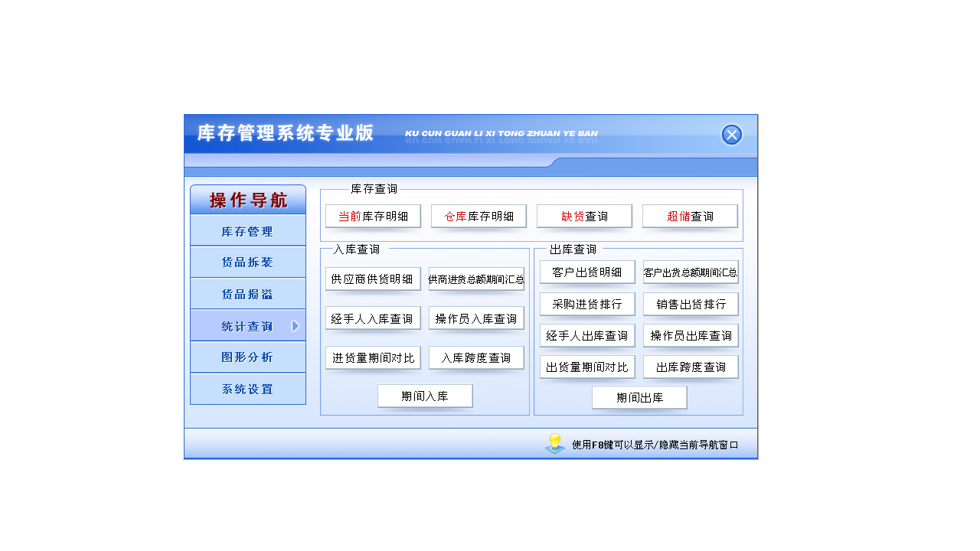
Task: Open 客户出货明细 report
Action: coord(587,272)
